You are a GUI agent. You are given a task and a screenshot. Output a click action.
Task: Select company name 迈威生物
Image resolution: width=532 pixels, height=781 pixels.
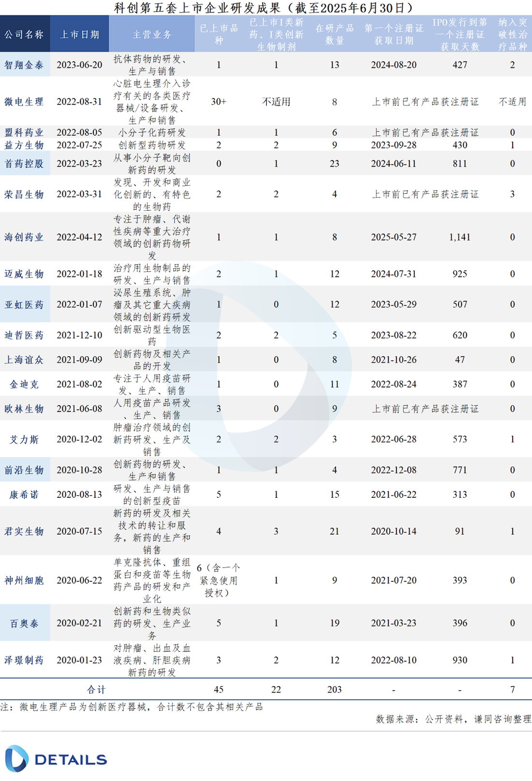(x=24, y=274)
